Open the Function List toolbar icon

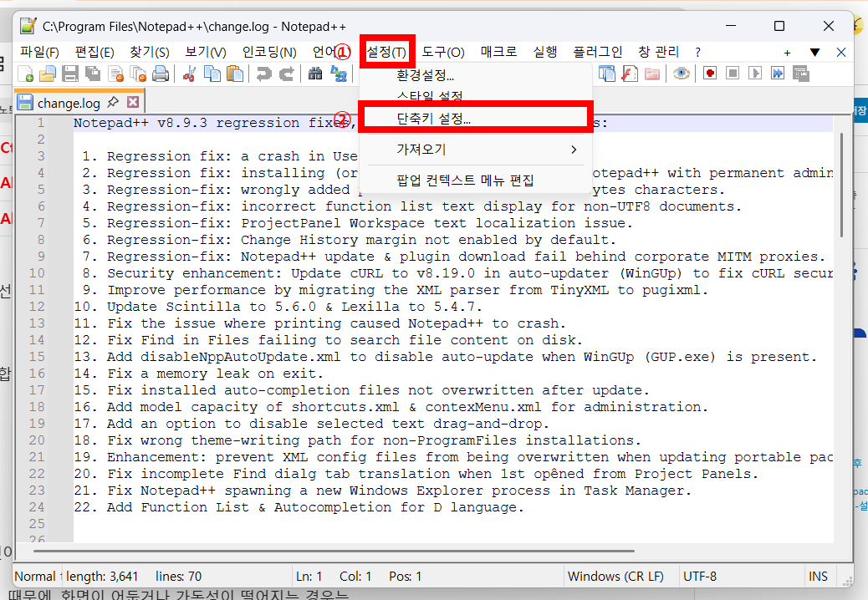pos(630,74)
